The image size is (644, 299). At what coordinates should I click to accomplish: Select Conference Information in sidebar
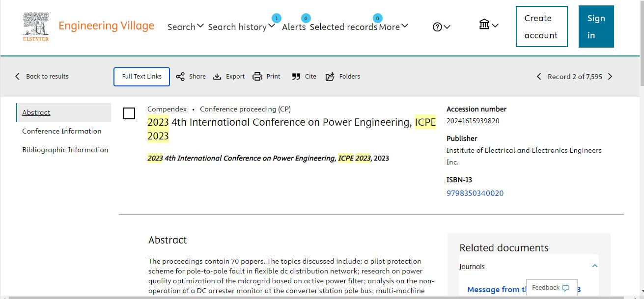click(x=62, y=131)
